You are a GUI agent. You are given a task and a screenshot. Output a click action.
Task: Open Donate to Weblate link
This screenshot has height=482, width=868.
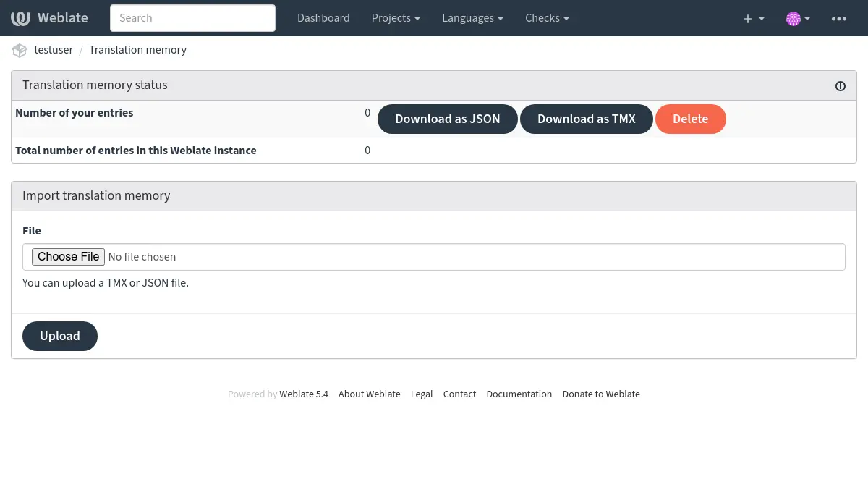601,394
